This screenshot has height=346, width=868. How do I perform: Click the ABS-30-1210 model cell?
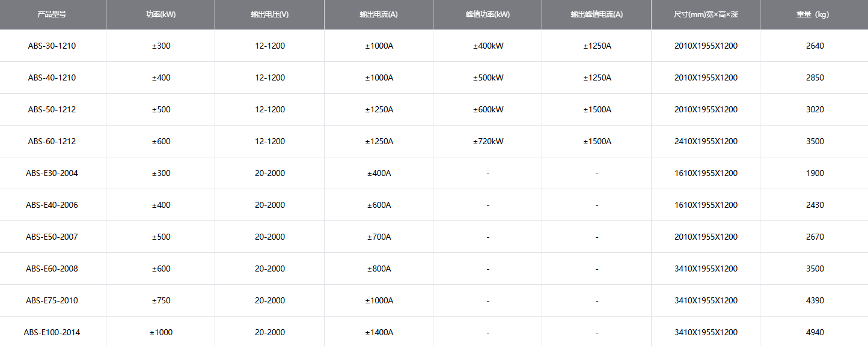pyautogui.click(x=52, y=46)
